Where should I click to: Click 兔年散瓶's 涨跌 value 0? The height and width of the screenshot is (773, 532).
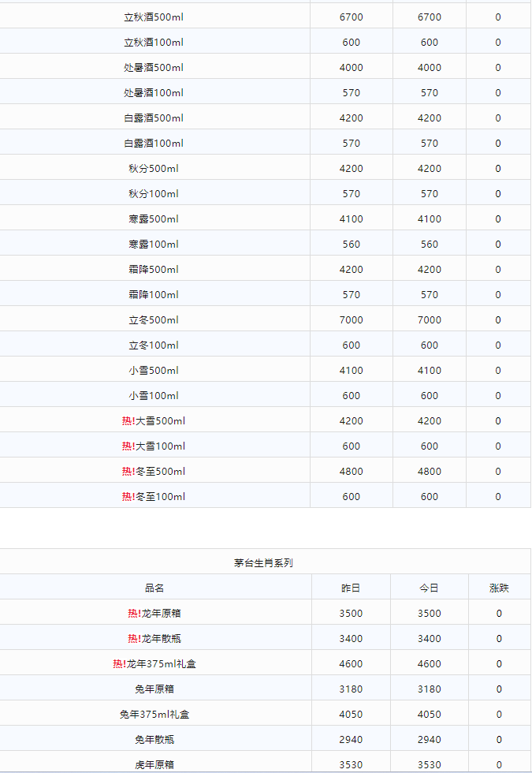[499, 740]
